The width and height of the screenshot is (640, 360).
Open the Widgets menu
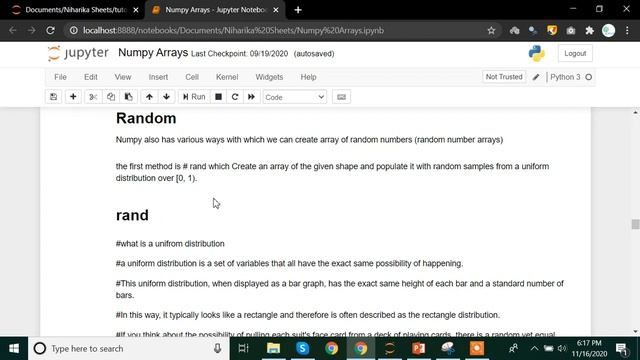click(269, 77)
